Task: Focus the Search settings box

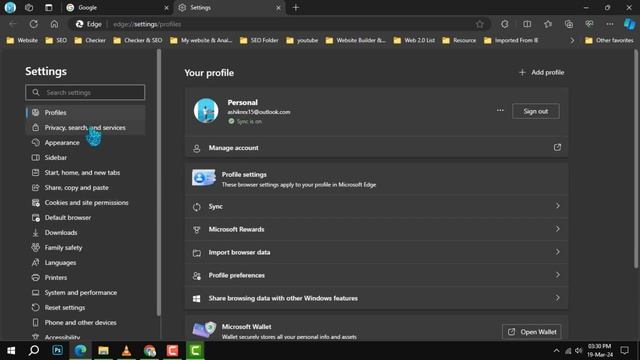Action: (85, 92)
